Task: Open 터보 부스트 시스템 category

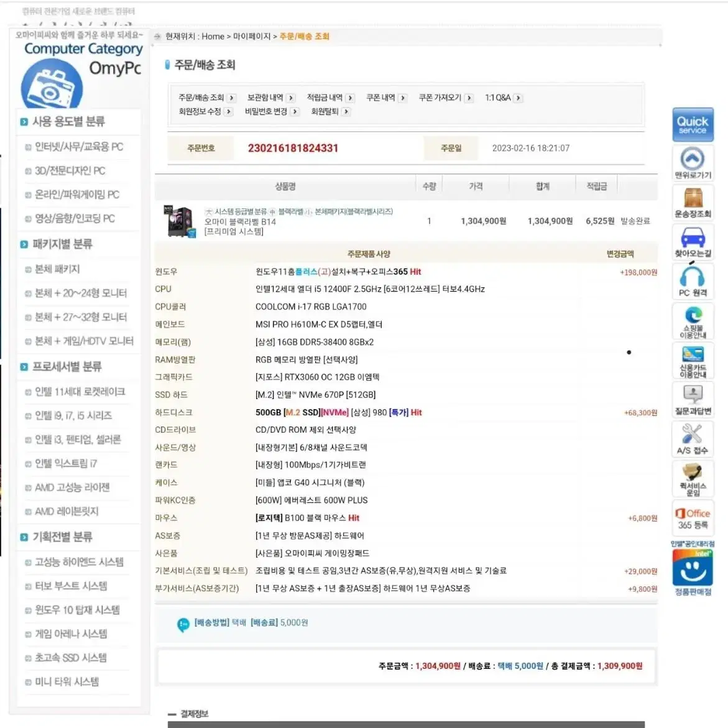Action: 71,586
